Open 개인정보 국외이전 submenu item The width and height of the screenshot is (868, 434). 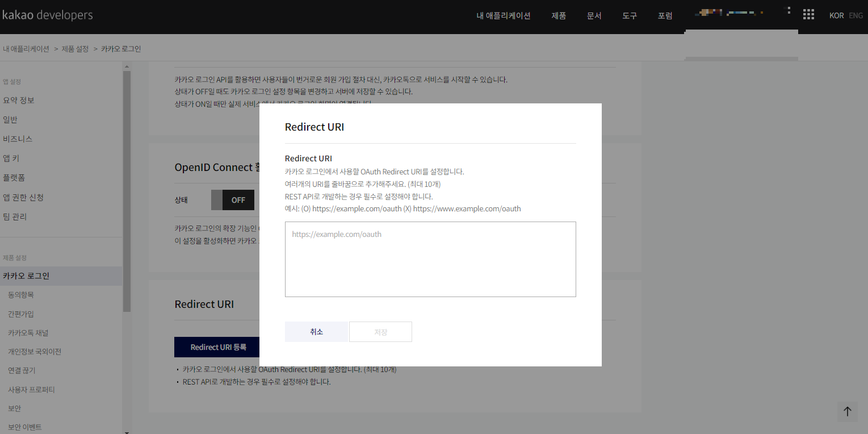tap(35, 352)
